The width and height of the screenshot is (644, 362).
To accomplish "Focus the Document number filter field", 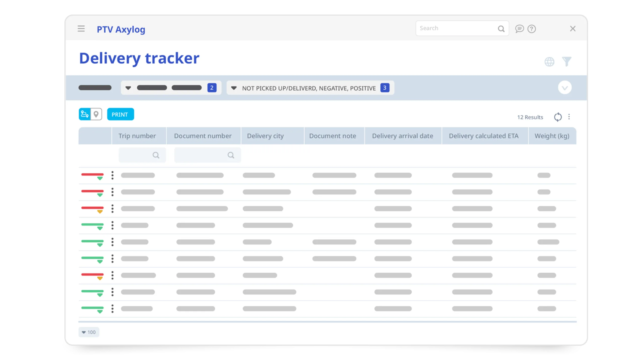I will tap(208, 155).
